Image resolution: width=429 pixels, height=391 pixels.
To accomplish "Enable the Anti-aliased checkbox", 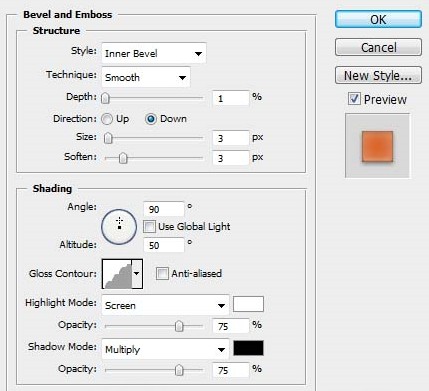I will coord(162,274).
